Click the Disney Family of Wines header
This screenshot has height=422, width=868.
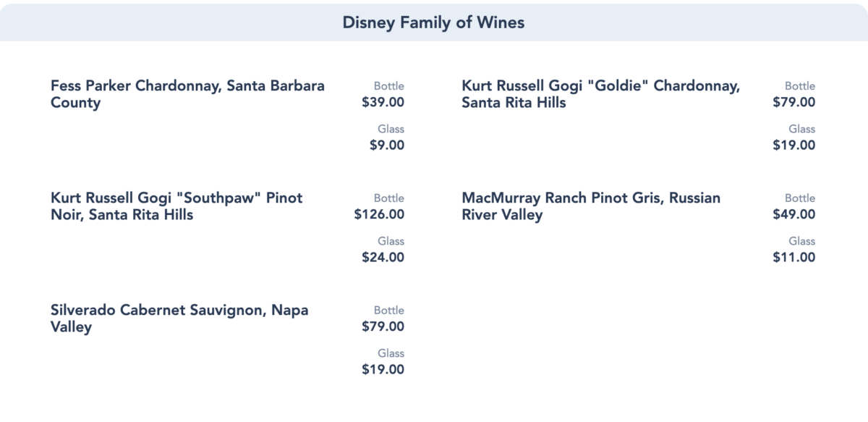pyautogui.click(x=433, y=22)
